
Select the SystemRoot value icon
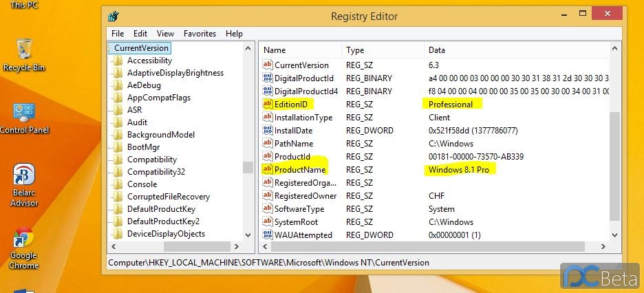click(268, 222)
